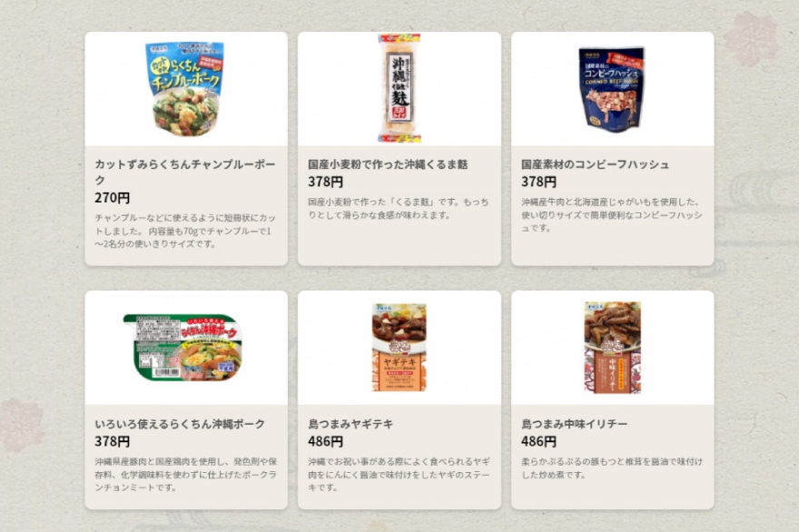Open the らくちん沖縄ポーク green pack image
The image size is (799, 532).
pos(182,348)
